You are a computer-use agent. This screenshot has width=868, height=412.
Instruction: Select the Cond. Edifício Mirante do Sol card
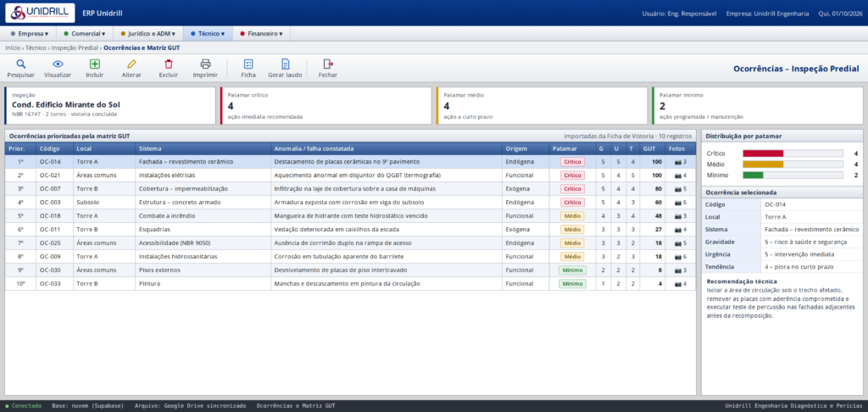[x=110, y=105]
